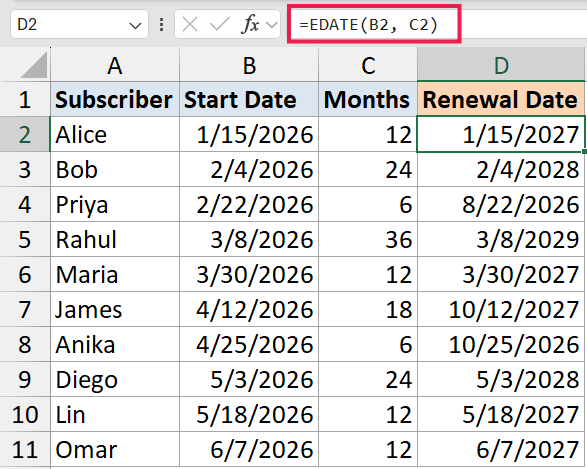The image size is (587, 469).
Task: Click start date 2/22/2026
Action: (x=249, y=204)
